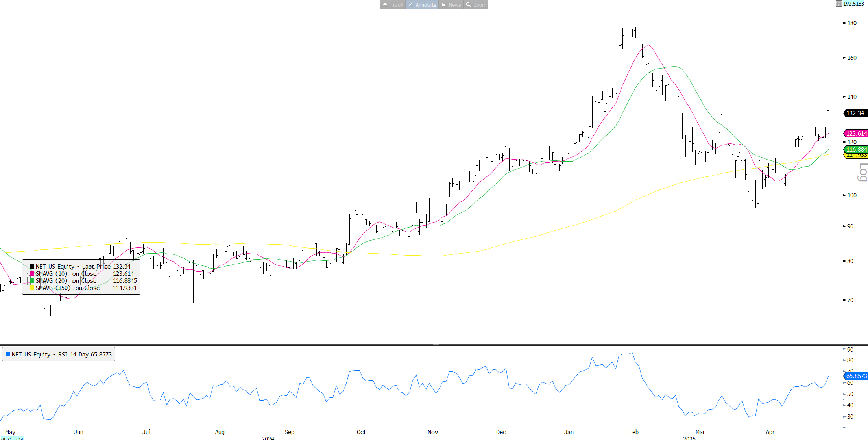
Task: Click the black Last Price color swatch
Action: [x=32, y=267]
